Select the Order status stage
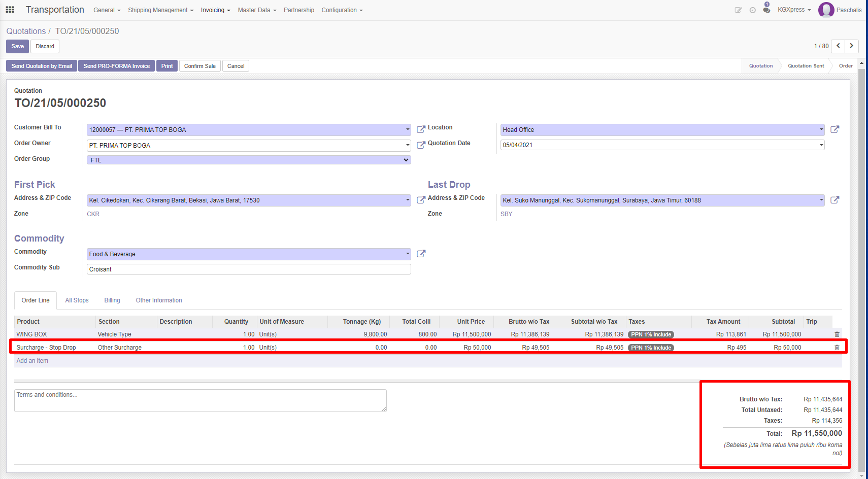This screenshot has height=479, width=868. coord(846,66)
